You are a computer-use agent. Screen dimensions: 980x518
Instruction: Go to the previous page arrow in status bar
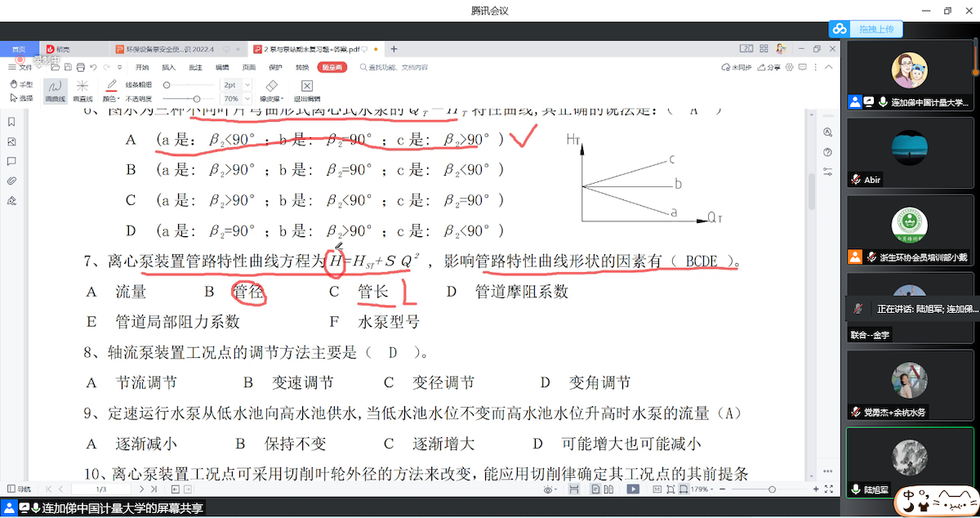tap(62, 489)
